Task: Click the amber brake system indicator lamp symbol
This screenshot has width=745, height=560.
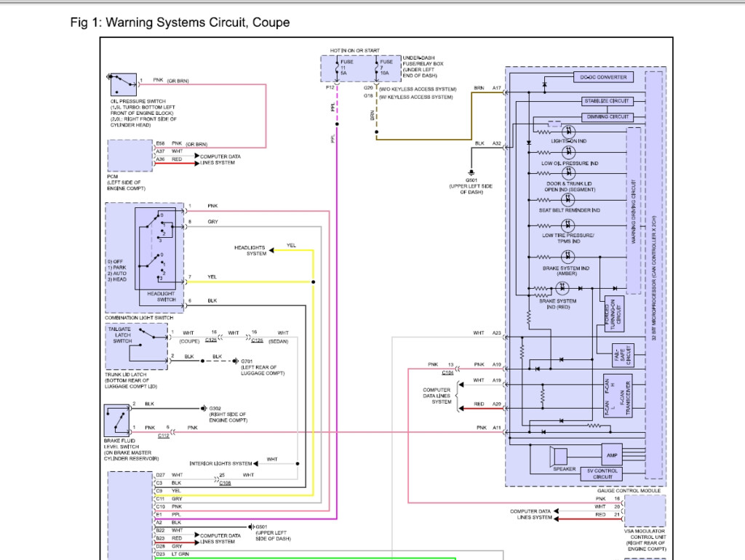Action: tap(567, 257)
